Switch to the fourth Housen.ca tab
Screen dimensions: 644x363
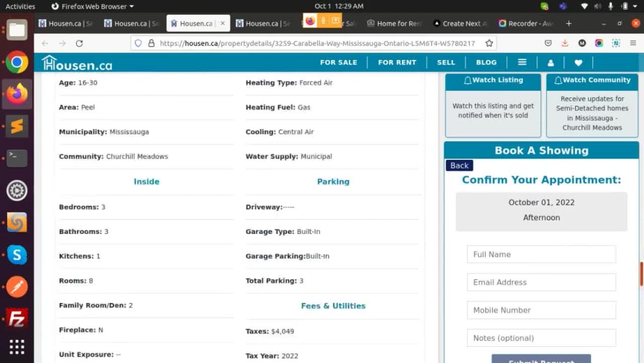(263, 23)
